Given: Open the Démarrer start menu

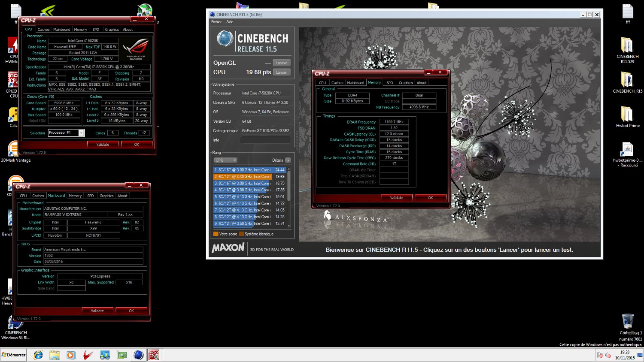Looking at the screenshot, I should coord(14,355).
